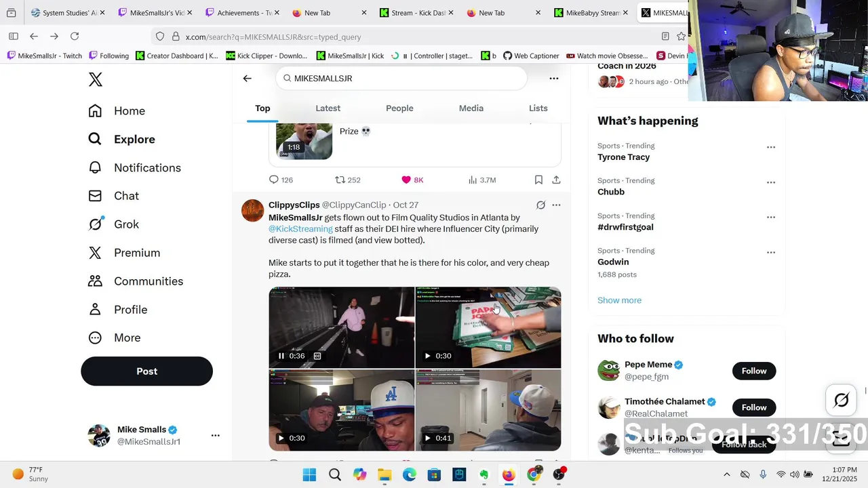
Task: Reload the page in browser
Action: click(75, 36)
